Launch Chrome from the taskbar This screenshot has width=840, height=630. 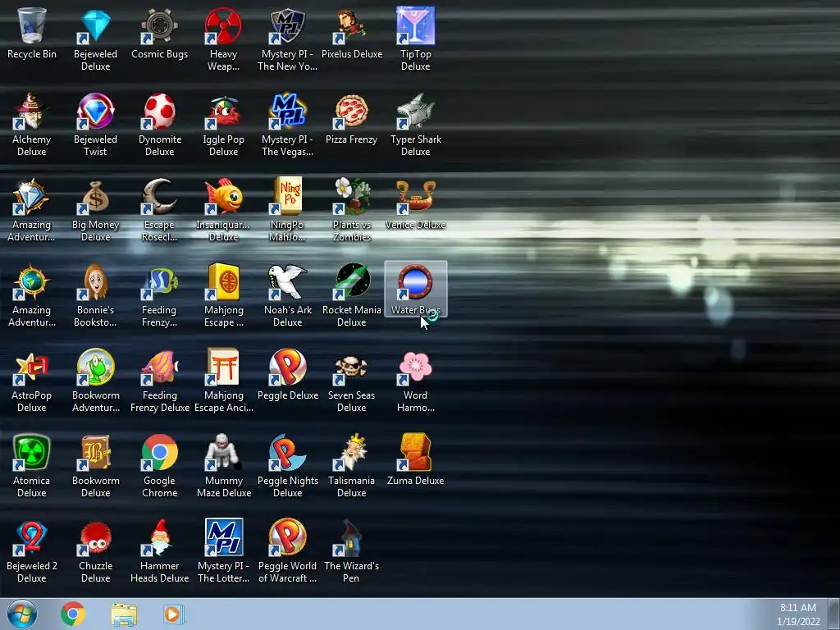click(73, 614)
